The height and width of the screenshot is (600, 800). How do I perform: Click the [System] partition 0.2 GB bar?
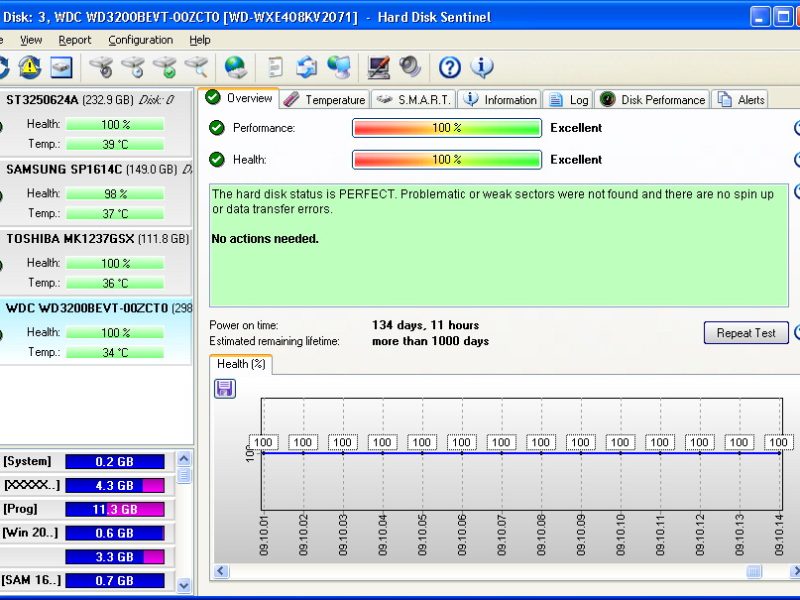pos(115,462)
